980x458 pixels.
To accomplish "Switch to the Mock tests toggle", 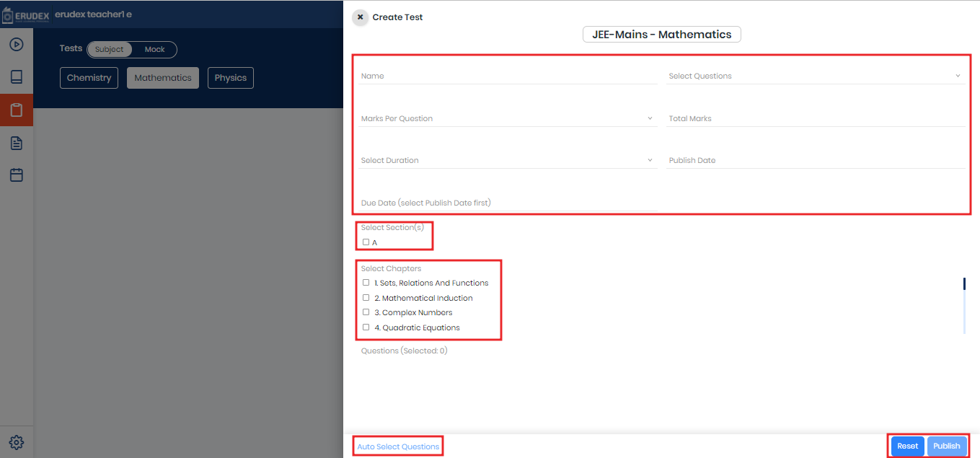I will [154, 50].
